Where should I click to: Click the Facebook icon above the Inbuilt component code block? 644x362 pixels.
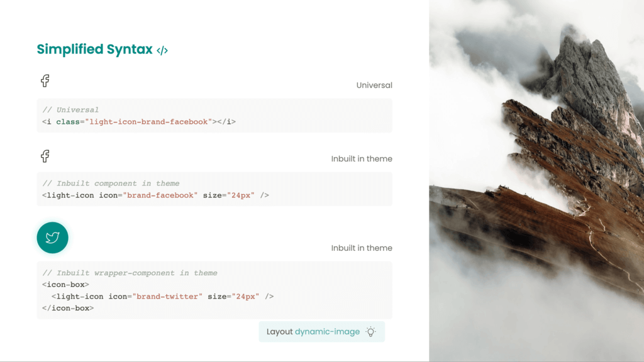click(x=45, y=156)
